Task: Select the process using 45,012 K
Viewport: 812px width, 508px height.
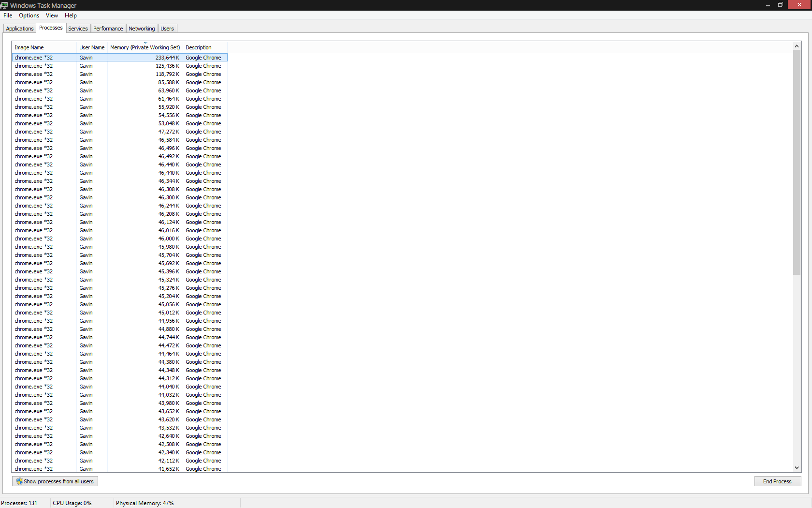Action: (119, 313)
